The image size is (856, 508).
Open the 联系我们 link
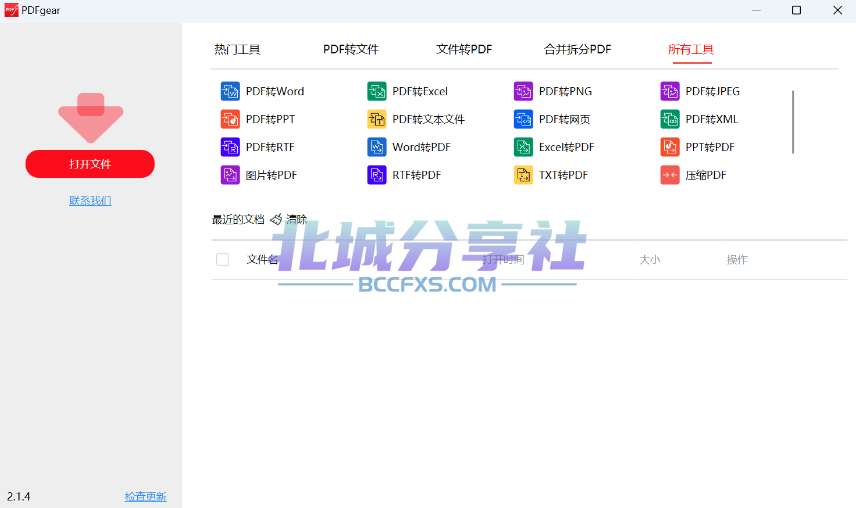[x=90, y=201]
